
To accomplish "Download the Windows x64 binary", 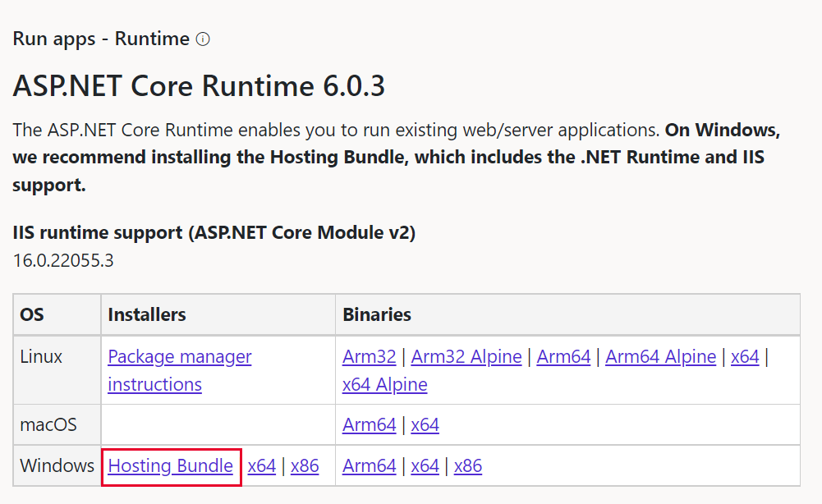I will 425,465.
